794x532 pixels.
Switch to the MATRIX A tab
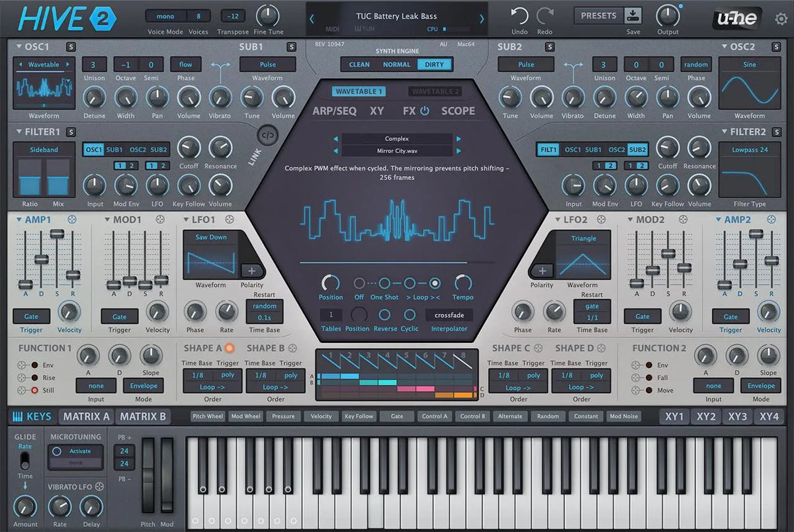tap(86, 416)
